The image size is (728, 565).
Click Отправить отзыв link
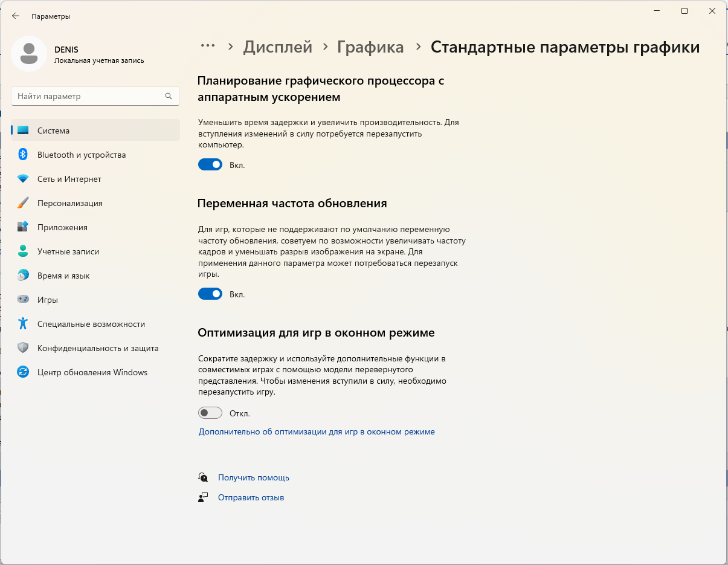[x=251, y=497]
